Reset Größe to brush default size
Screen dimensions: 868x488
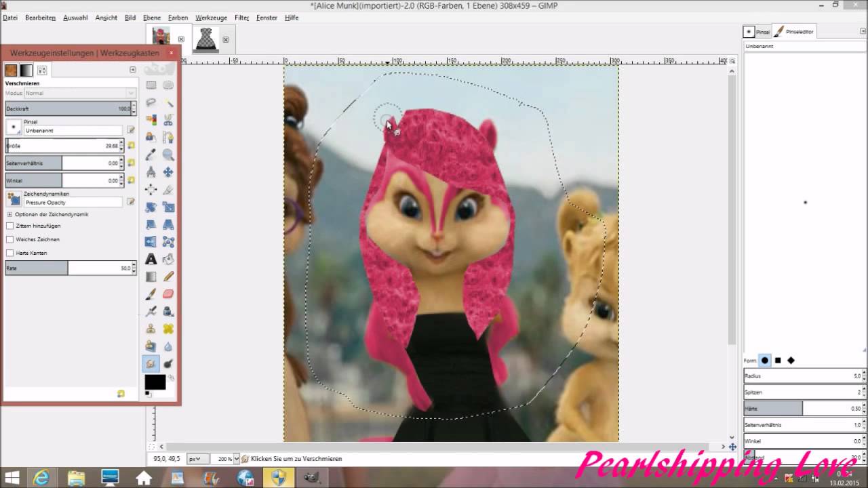click(x=131, y=146)
